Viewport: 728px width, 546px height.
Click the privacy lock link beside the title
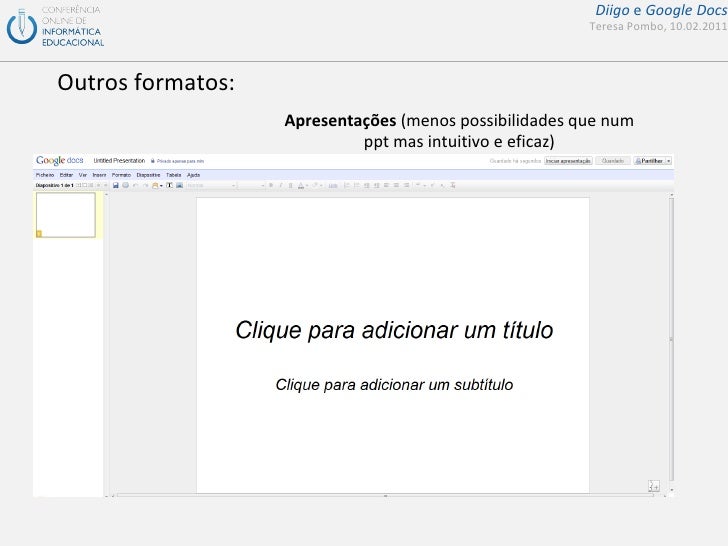point(177,161)
